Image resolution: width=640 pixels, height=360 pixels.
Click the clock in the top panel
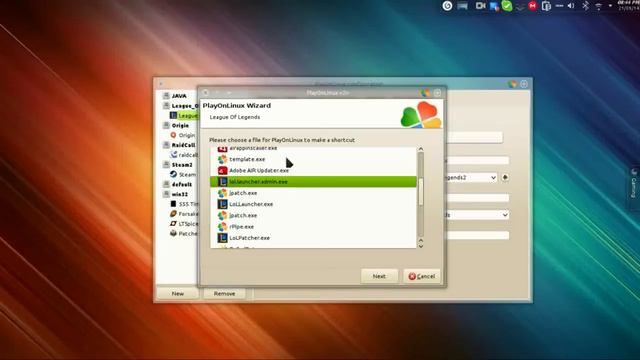coord(628,5)
